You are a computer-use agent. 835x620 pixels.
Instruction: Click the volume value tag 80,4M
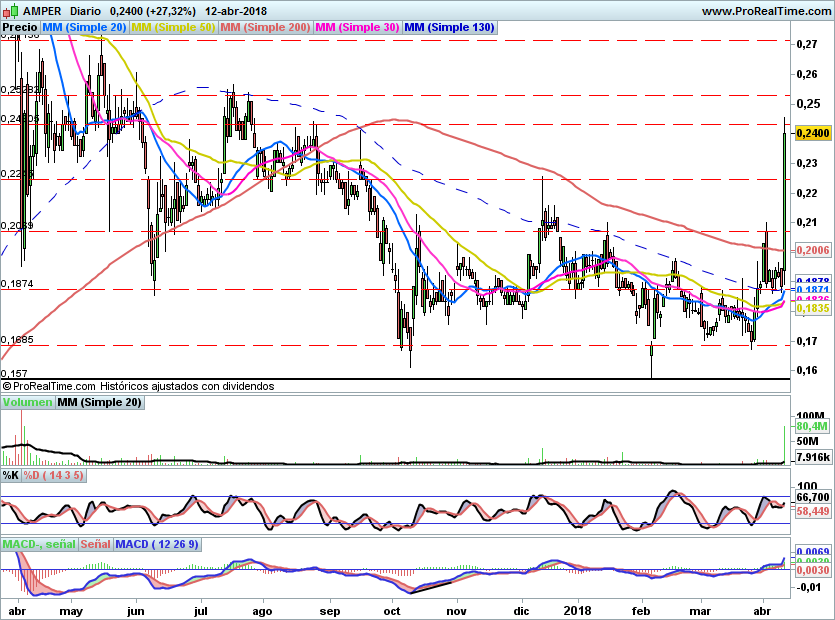click(x=813, y=426)
